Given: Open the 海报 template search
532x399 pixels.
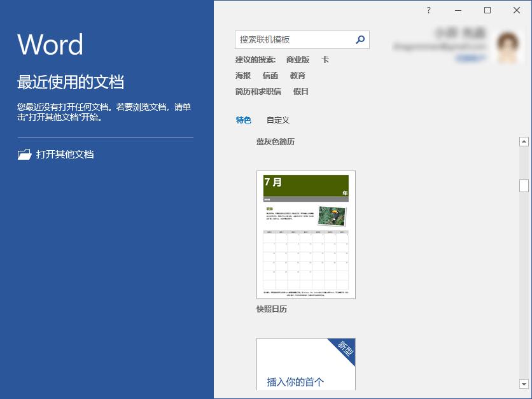Looking at the screenshot, I should [x=242, y=75].
